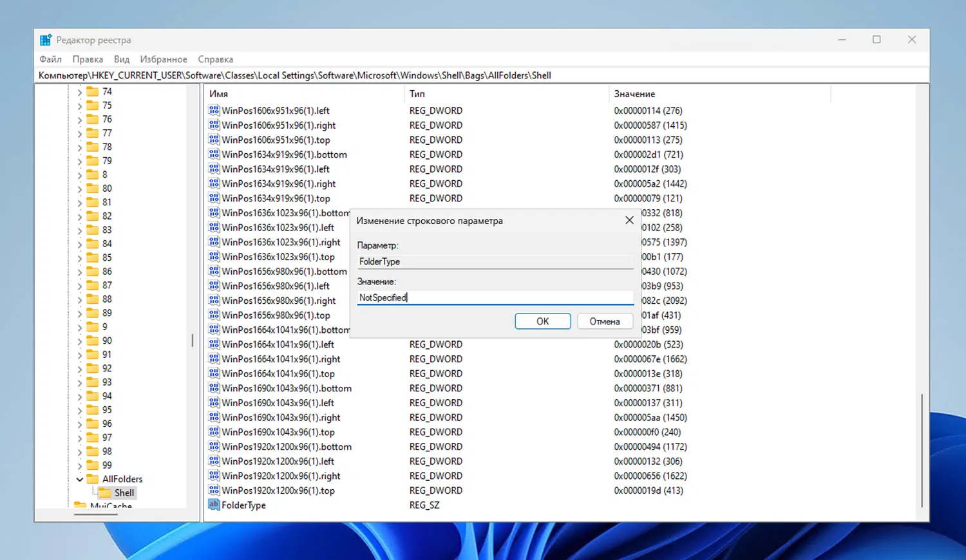Image resolution: width=966 pixels, height=560 pixels.
Task: Click the DWORD icon of WinPos1656x980x96(1).bottom
Action: (214, 271)
